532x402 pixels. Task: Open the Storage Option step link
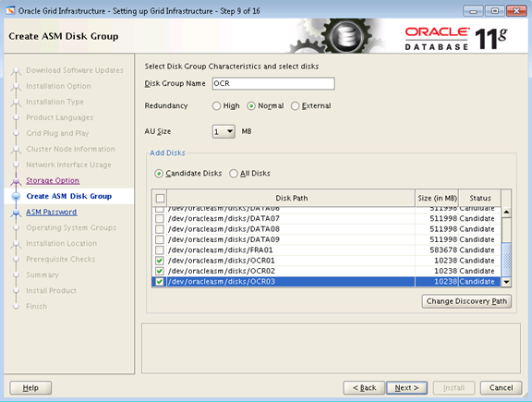coord(53,180)
